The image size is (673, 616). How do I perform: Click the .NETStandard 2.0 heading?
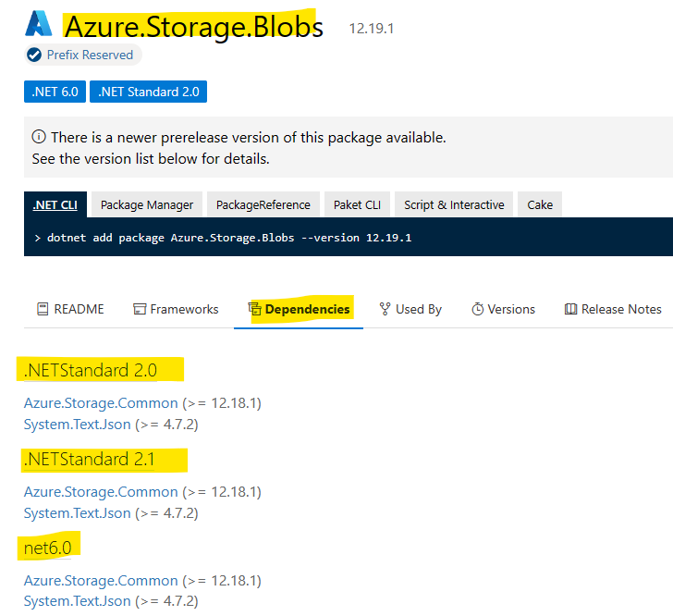click(91, 370)
